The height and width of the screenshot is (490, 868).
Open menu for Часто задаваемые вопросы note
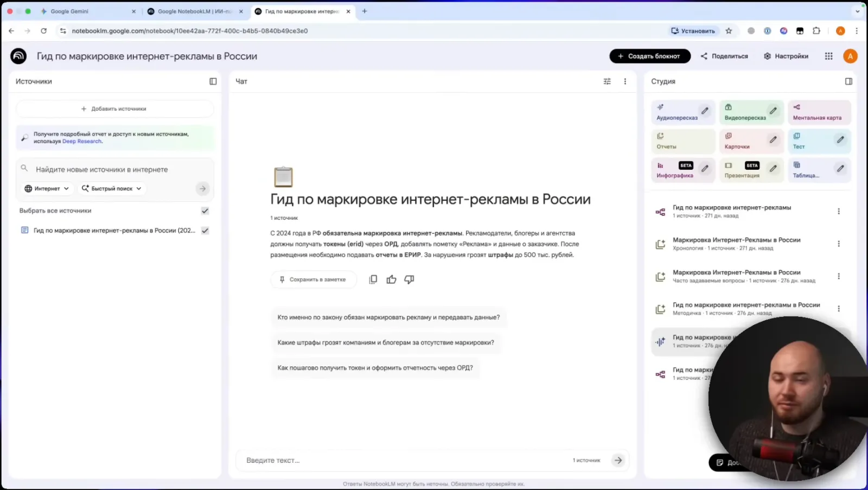[x=838, y=276]
